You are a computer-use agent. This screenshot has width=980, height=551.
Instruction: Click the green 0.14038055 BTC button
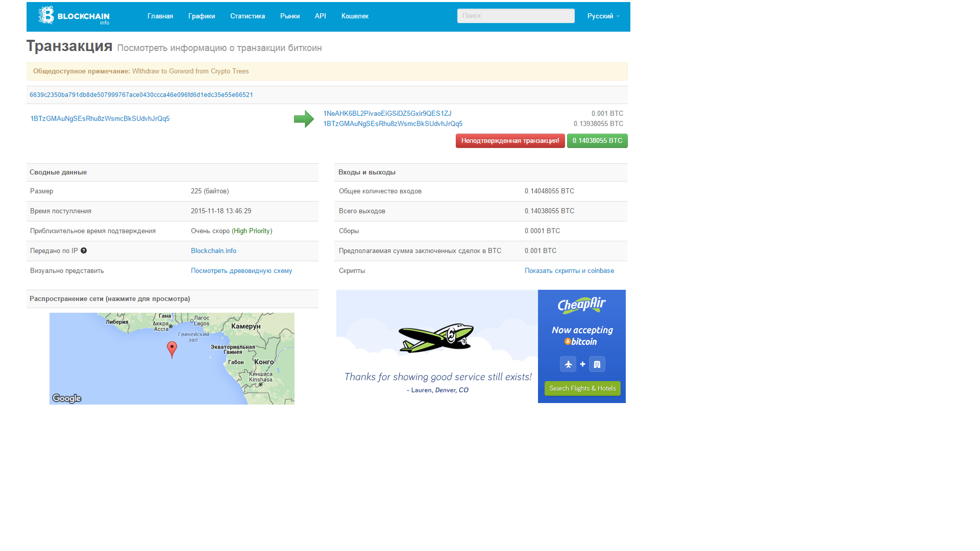(x=597, y=141)
